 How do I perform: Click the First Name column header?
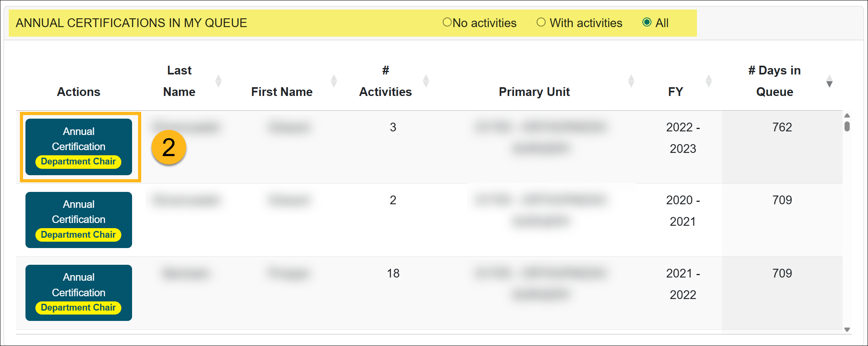click(x=282, y=92)
